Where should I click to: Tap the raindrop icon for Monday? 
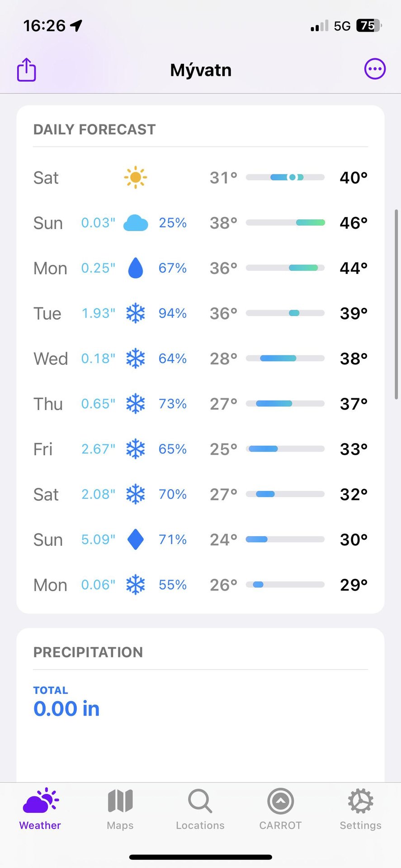tap(136, 268)
